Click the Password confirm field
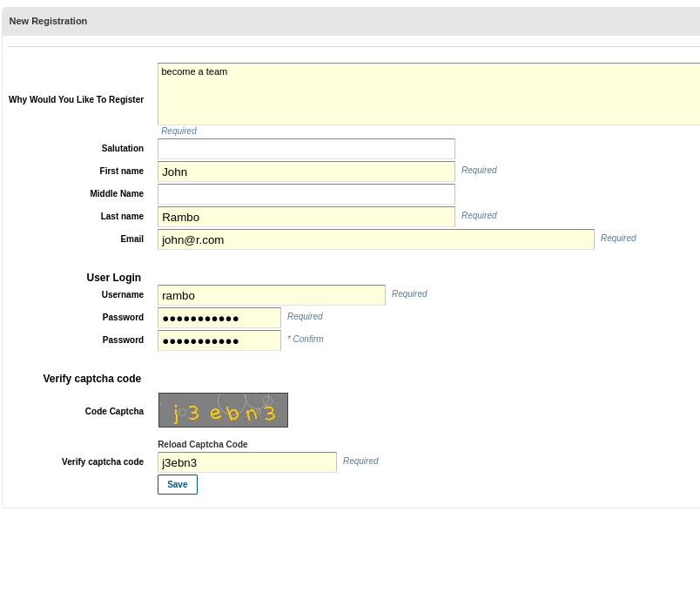The width and height of the screenshot is (700, 606). click(x=219, y=340)
